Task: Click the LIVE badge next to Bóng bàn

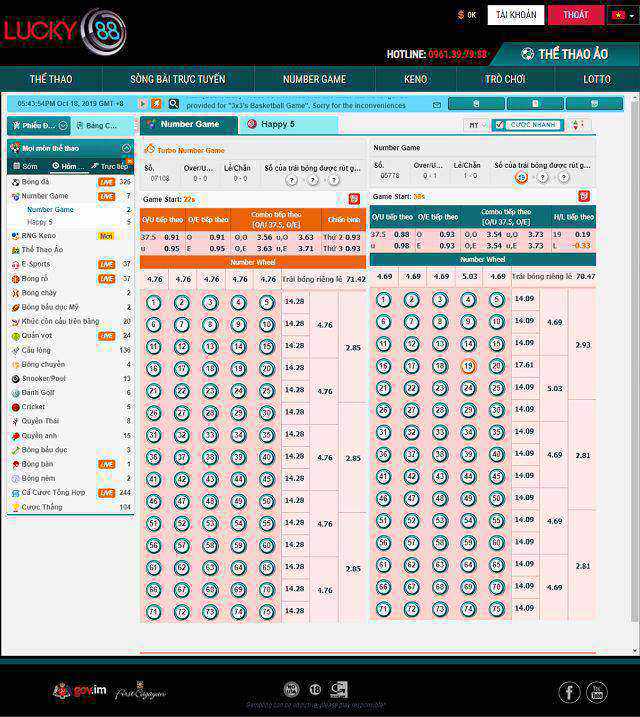Action: tap(107, 465)
